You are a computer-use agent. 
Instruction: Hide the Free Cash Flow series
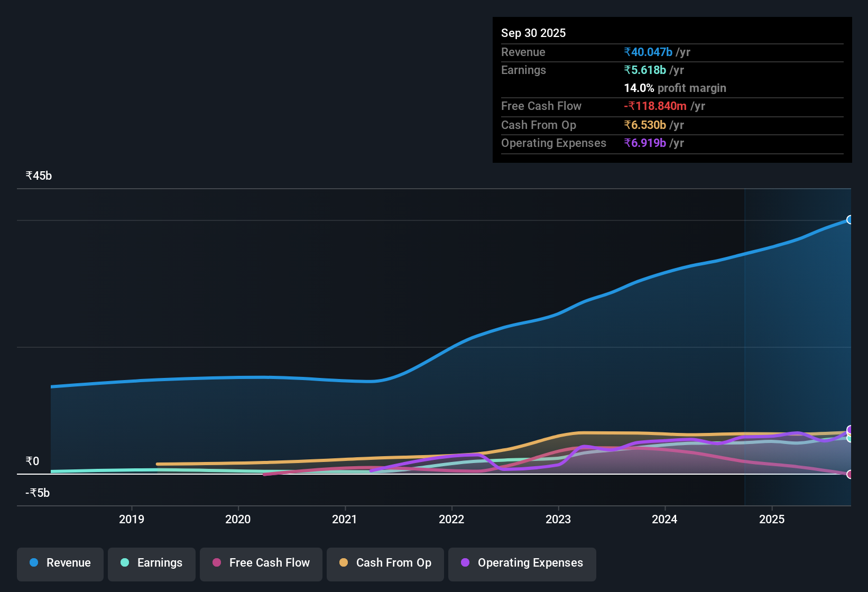(x=261, y=563)
